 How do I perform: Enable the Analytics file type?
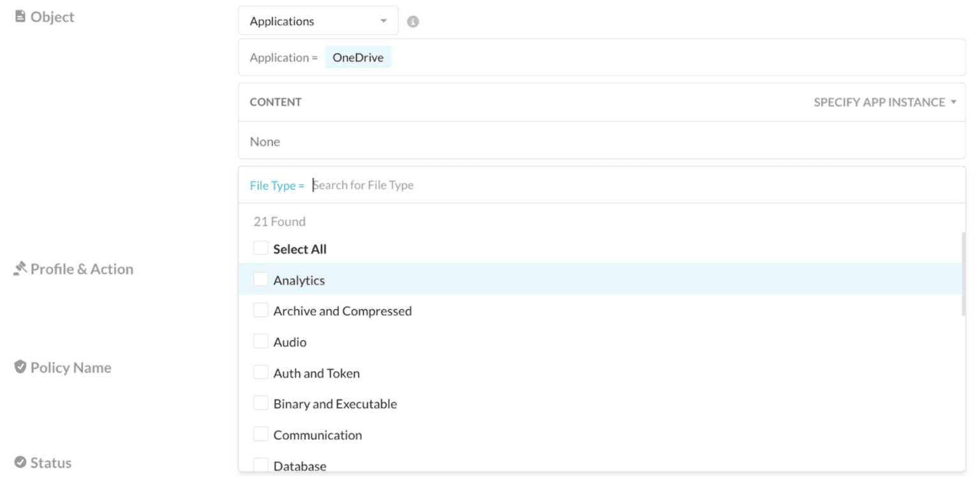(x=261, y=279)
